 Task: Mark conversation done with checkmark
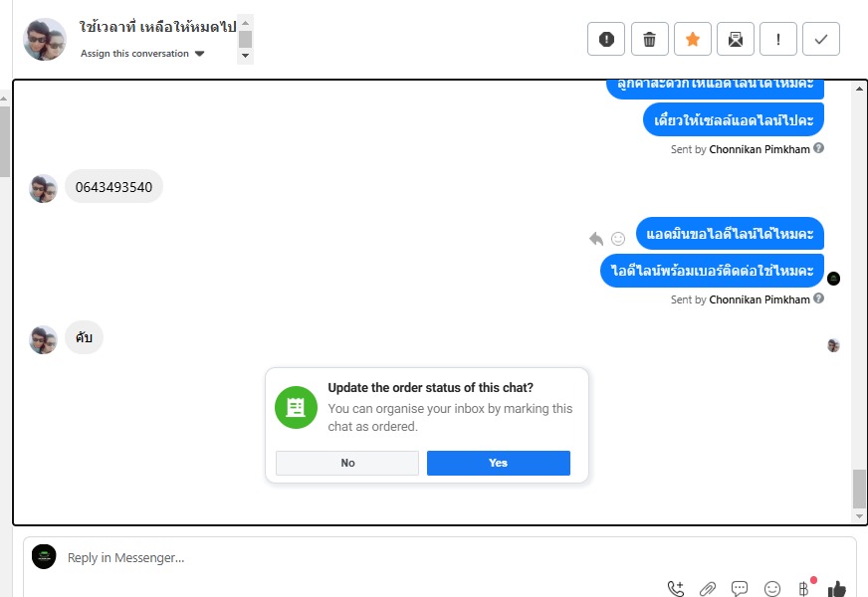821,39
